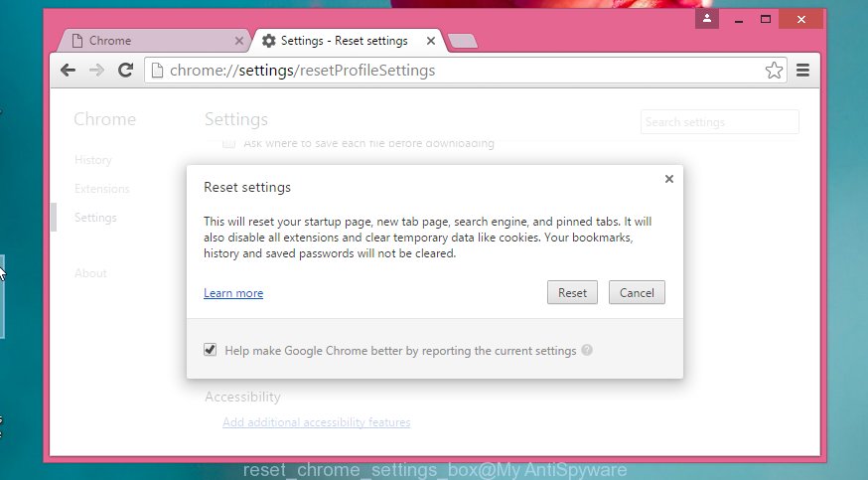Viewport: 868px width, 480px height.
Task: Close the Reset settings dialog with X
Action: 669,179
